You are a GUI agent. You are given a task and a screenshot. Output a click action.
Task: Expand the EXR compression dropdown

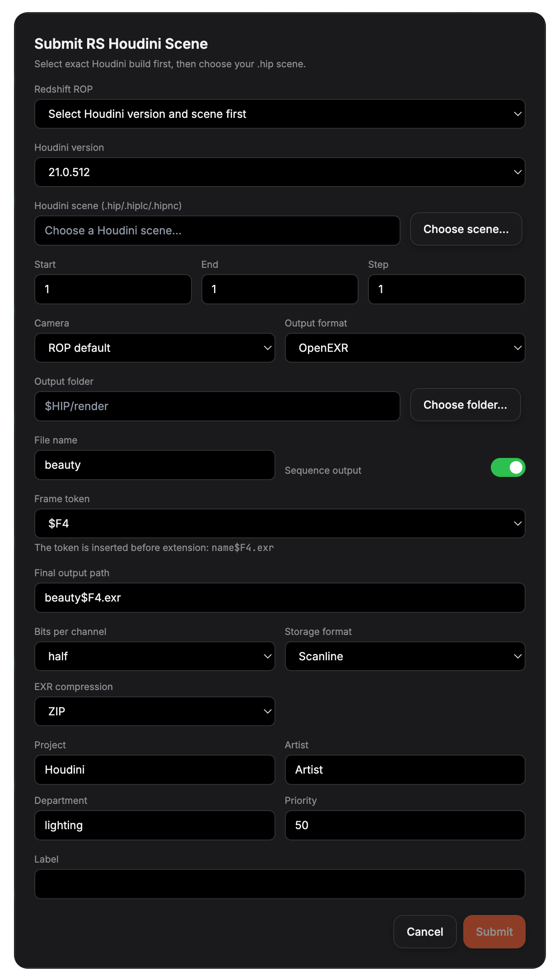[154, 711]
